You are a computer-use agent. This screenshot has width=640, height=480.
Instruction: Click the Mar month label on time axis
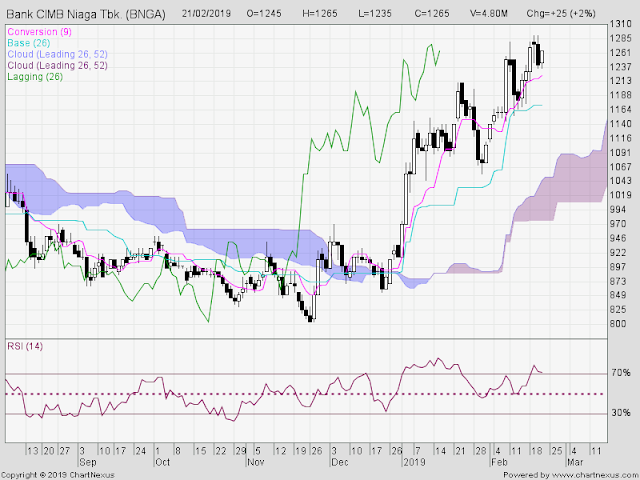575,462
